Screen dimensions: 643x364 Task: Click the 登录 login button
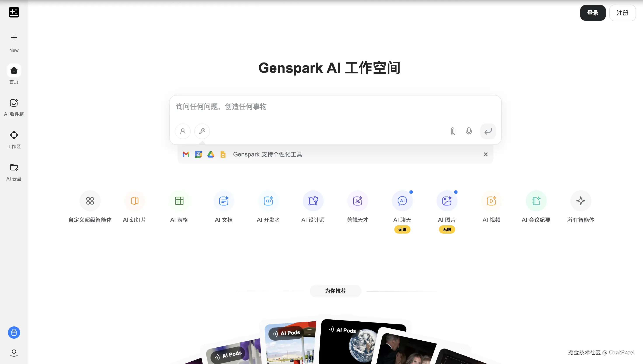pyautogui.click(x=592, y=13)
